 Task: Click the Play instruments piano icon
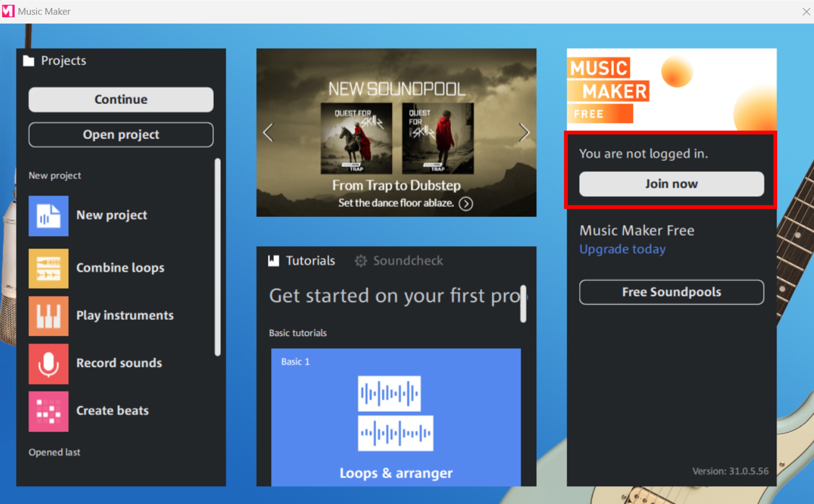click(48, 316)
